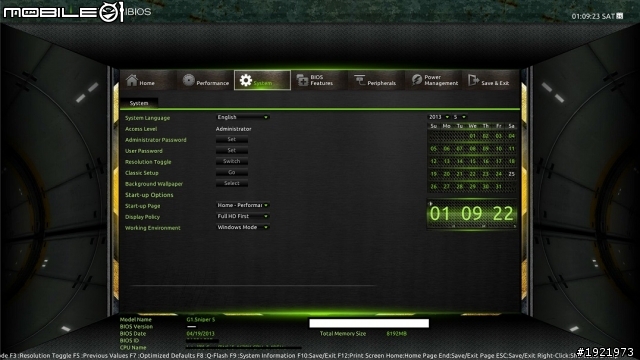Select day 15 in the calendar
Viewport: 640px width, 360px height.
(x=473, y=161)
